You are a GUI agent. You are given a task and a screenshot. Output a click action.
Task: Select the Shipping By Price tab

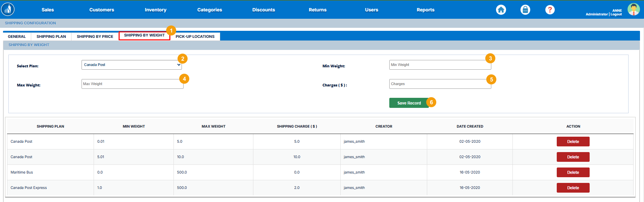(95, 37)
